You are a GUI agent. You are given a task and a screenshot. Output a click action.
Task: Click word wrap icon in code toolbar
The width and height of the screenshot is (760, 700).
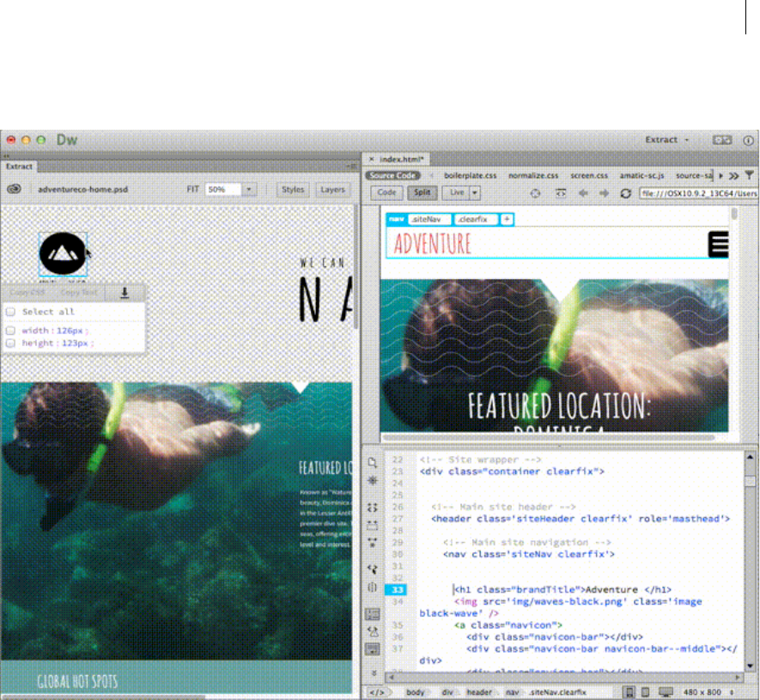point(372,649)
